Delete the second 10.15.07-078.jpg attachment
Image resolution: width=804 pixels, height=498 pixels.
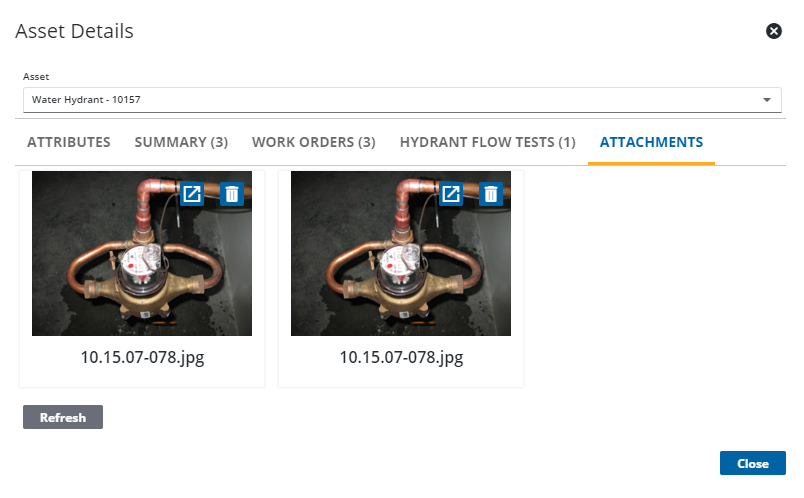coord(491,194)
